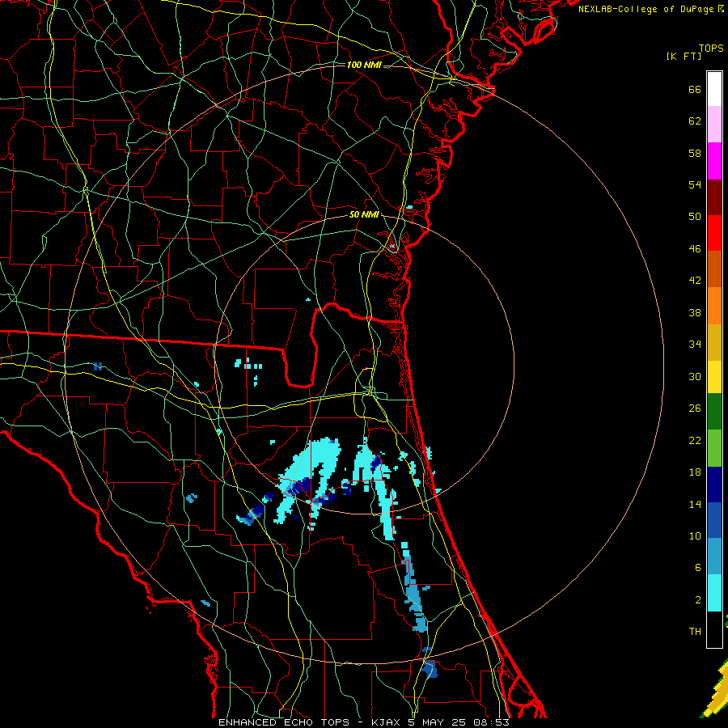This screenshot has width=728, height=728.
Task: Click the '5 MAY 25' date text
Action: (438, 722)
